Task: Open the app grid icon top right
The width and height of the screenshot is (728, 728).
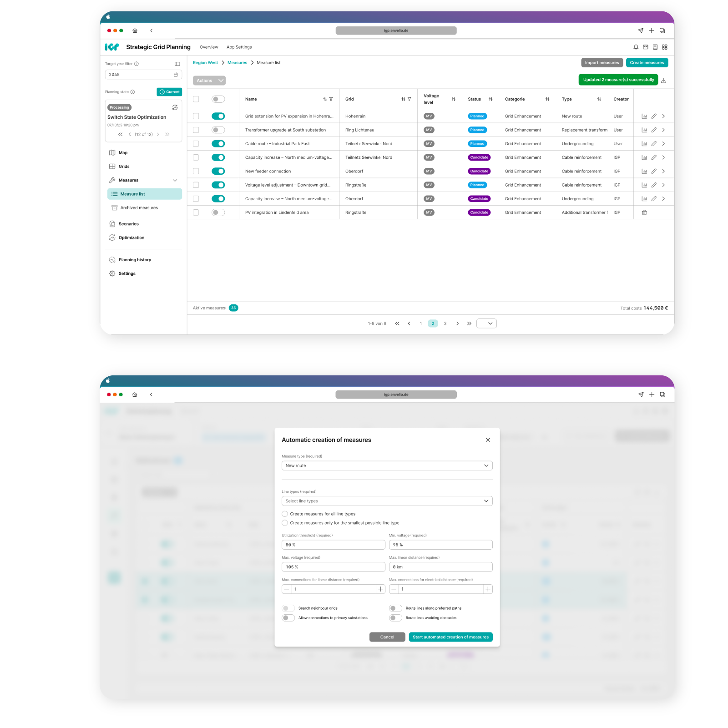Action: point(665,47)
